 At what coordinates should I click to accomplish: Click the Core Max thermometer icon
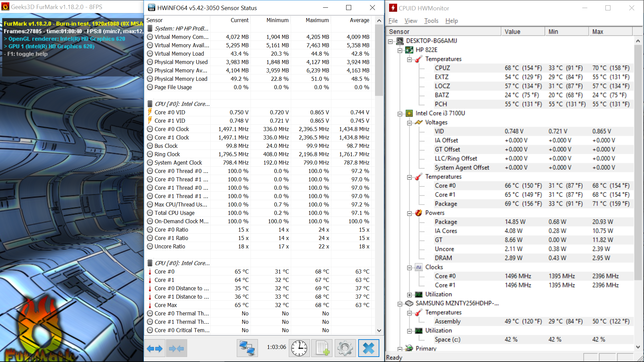coord(150,305)
